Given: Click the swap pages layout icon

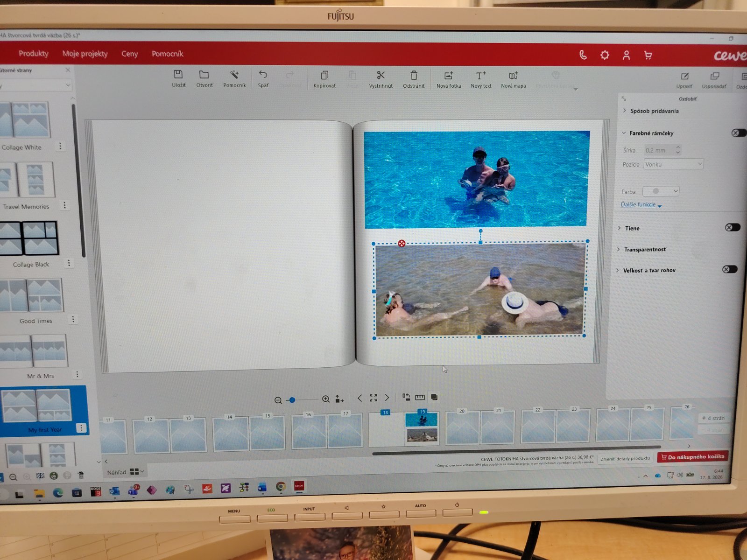Looking at the screenshot, I should tap(406, 397).
